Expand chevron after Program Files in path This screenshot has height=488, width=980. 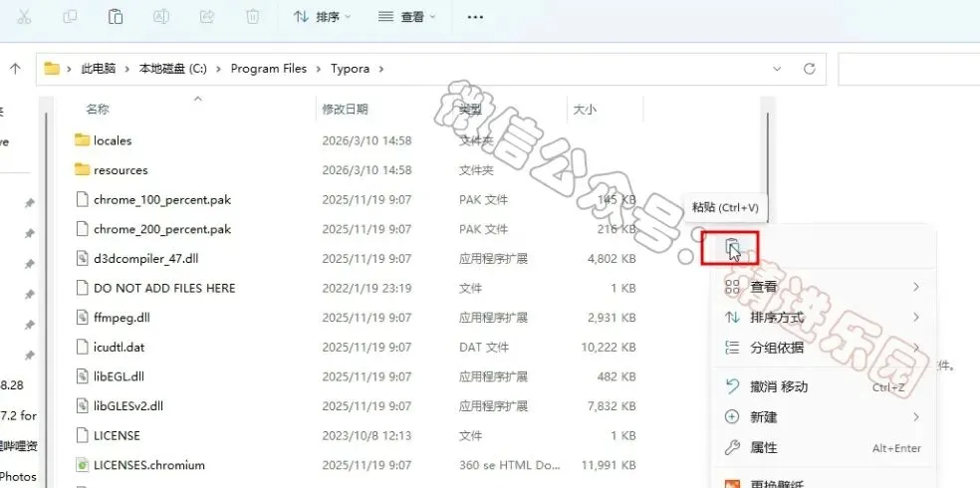pyautogui.click(x=319, y=69)
